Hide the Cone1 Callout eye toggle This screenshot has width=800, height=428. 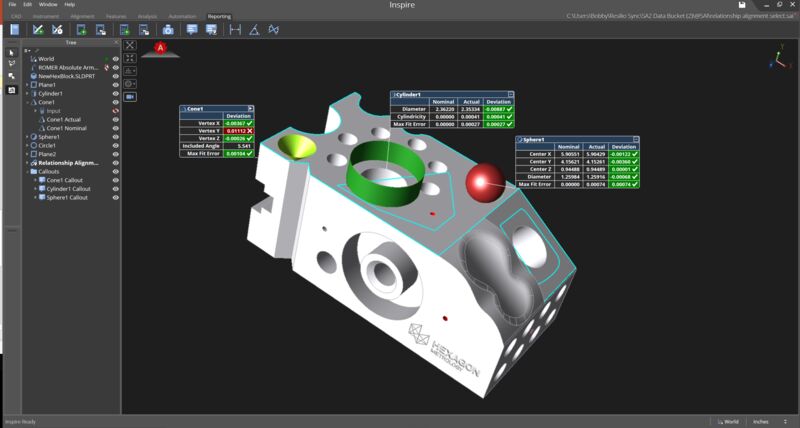point(116,180)
